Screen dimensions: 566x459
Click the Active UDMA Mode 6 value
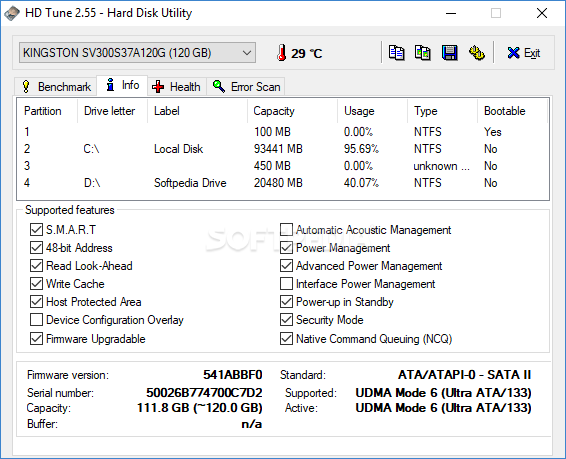[x=443, y=408]
